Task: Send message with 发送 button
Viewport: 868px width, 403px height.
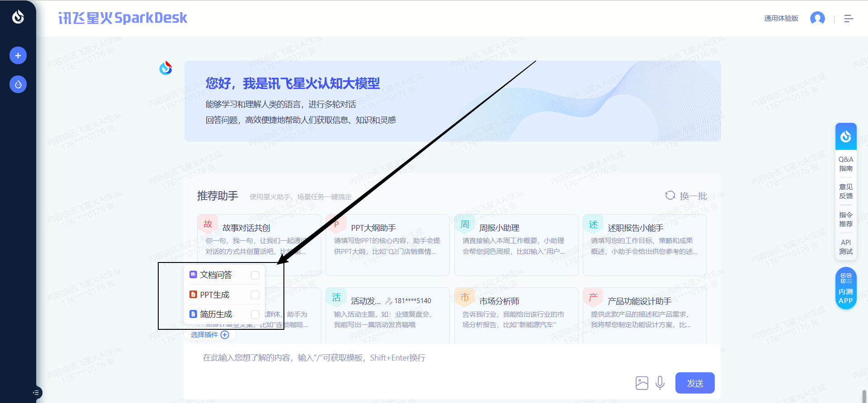Action: (x=695, y=383)
